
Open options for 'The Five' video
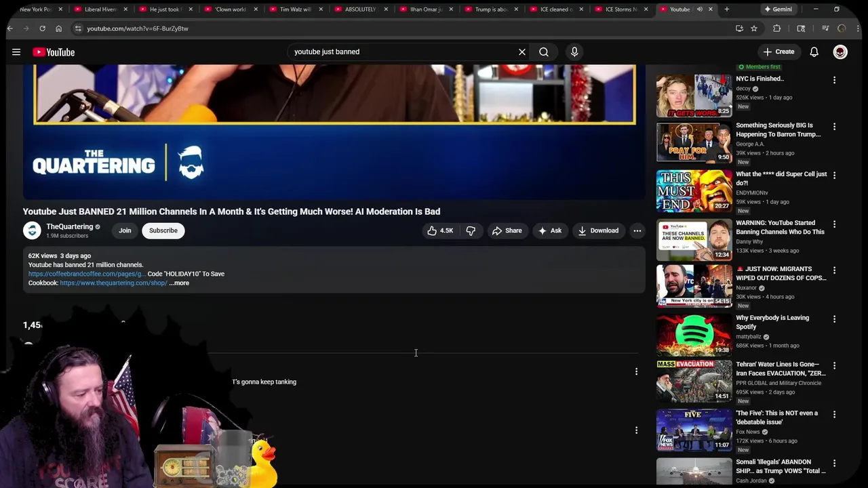[x=834, y=414]
